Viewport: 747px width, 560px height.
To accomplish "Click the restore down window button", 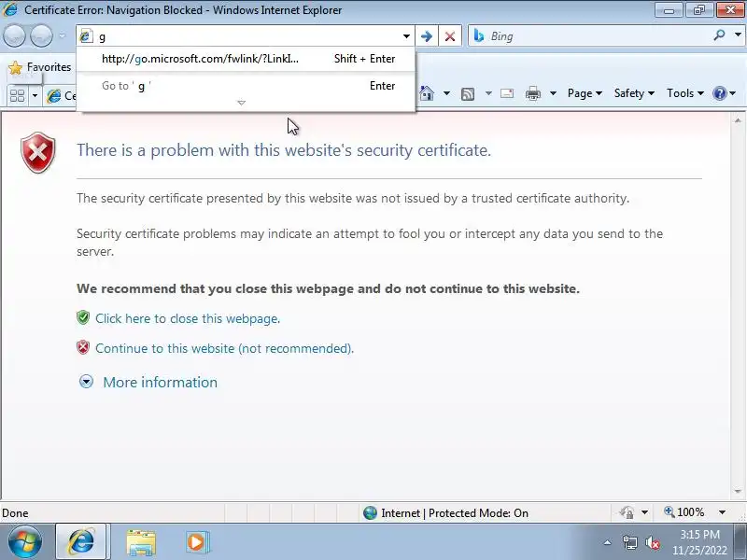I will point(698,10).
